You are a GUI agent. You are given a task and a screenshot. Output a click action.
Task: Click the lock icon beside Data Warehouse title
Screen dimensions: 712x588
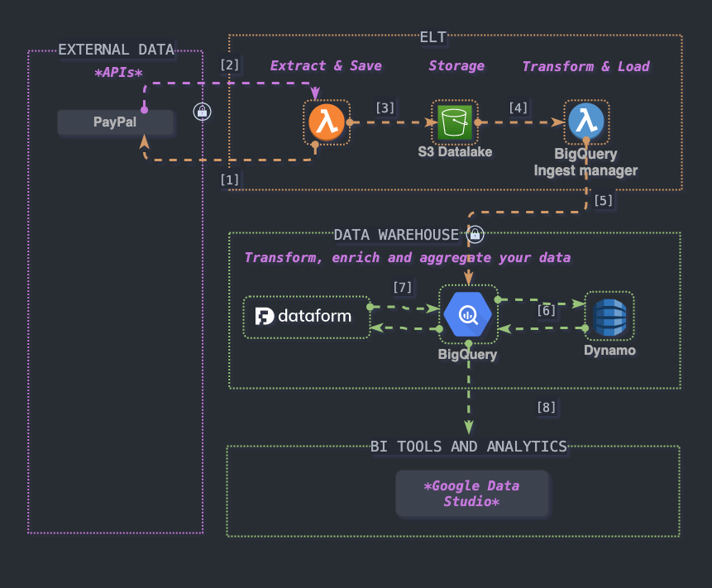click(475, 234)
